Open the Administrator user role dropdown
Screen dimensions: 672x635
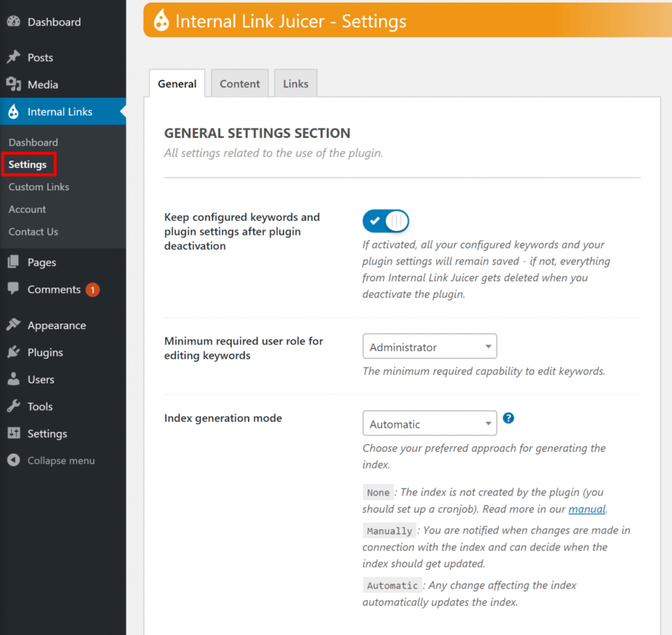[x=430, y=346]
